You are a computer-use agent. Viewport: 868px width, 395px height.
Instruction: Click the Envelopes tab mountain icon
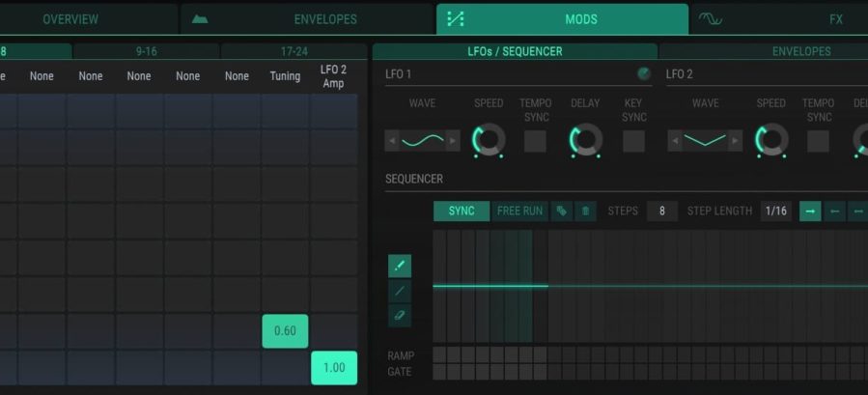(200, 19)
